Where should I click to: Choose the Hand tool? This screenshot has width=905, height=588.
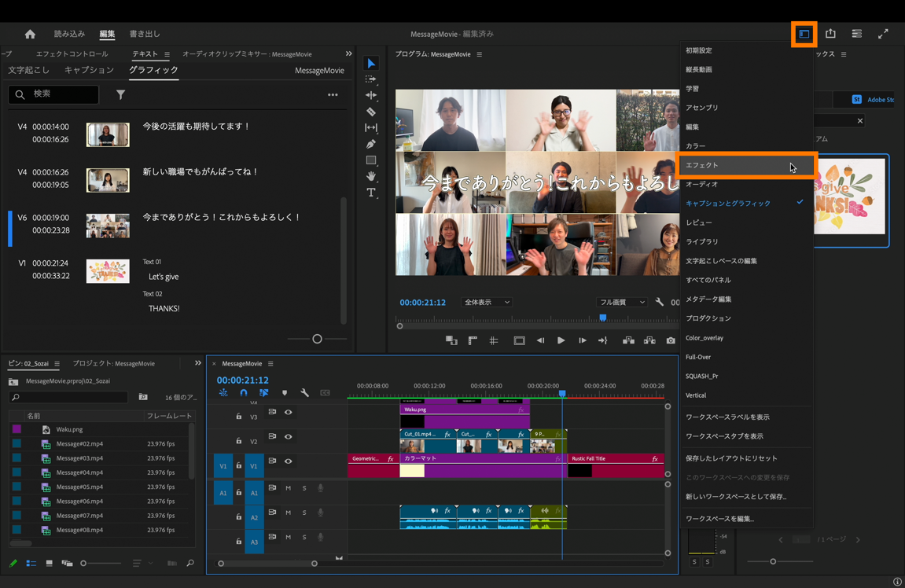point(371,176)
